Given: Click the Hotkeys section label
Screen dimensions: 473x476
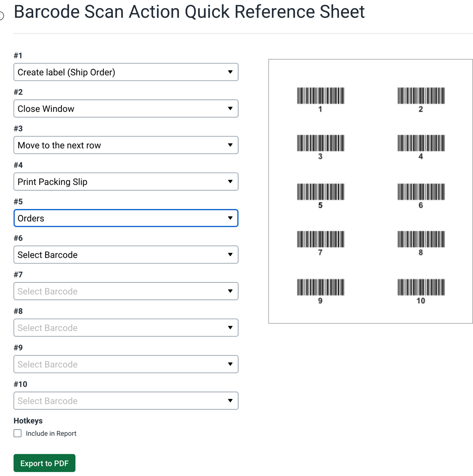Looking at the screenshot, I should point(28,421).
